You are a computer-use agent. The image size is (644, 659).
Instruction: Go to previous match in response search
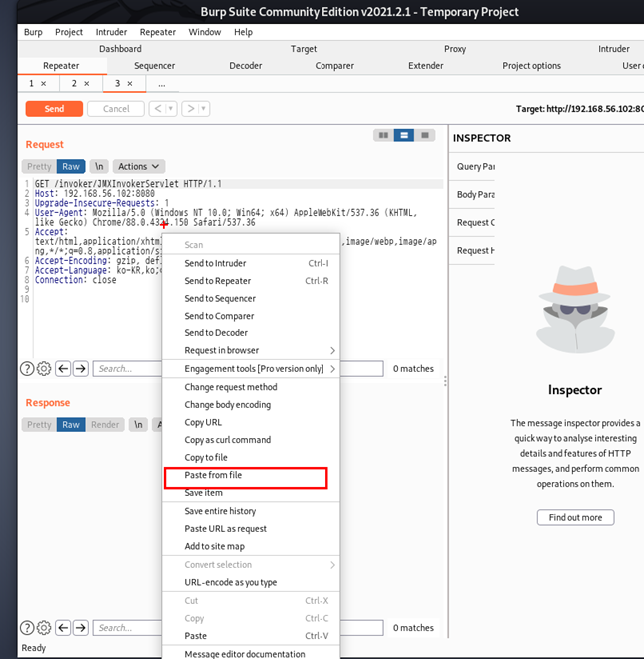point(63,628)
